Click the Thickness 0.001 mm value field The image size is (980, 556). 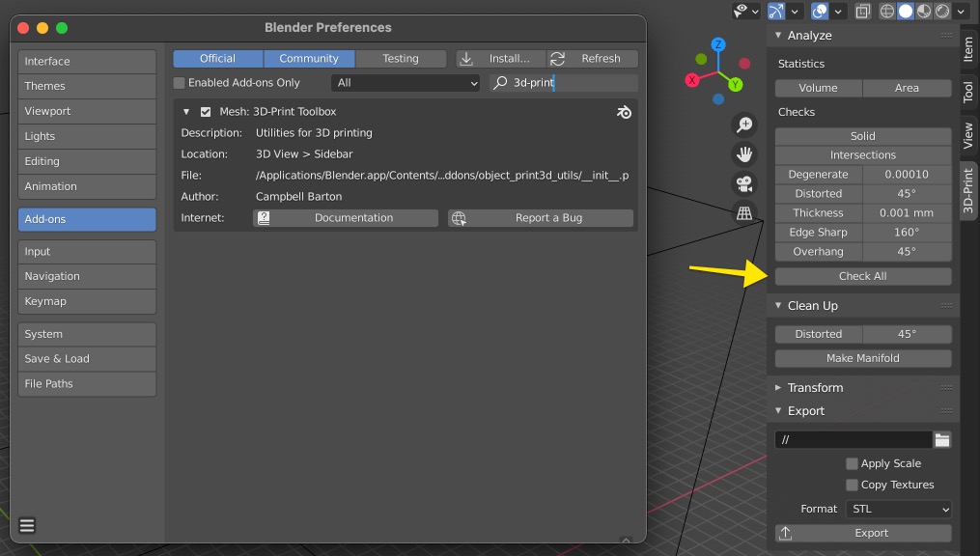coord(907,213)
